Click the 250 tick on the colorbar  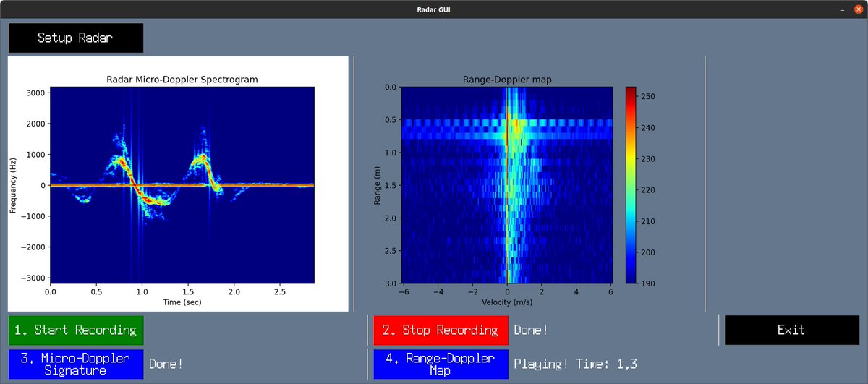647,96
